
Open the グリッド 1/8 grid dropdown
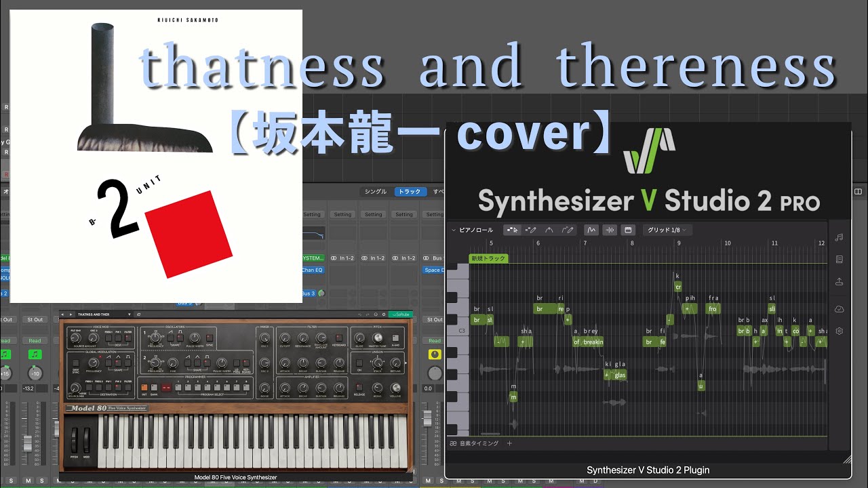point(667,230)
